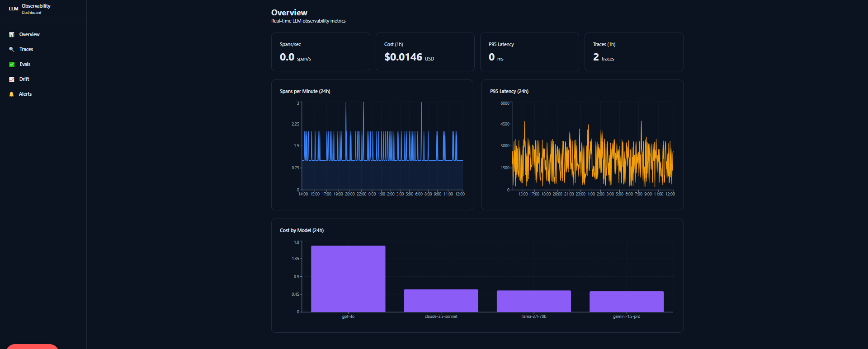Click the gemini-1.5-pro cost bar
868x349 pixels.
(627, 302)
